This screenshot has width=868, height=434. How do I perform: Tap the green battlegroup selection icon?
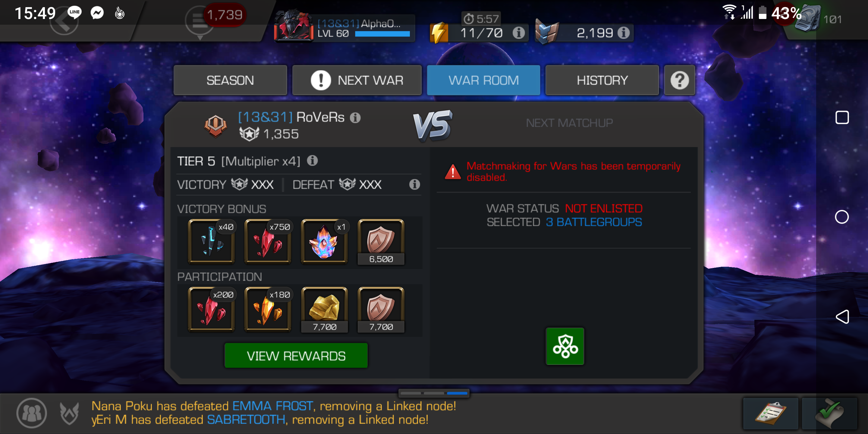pos(565,346)
